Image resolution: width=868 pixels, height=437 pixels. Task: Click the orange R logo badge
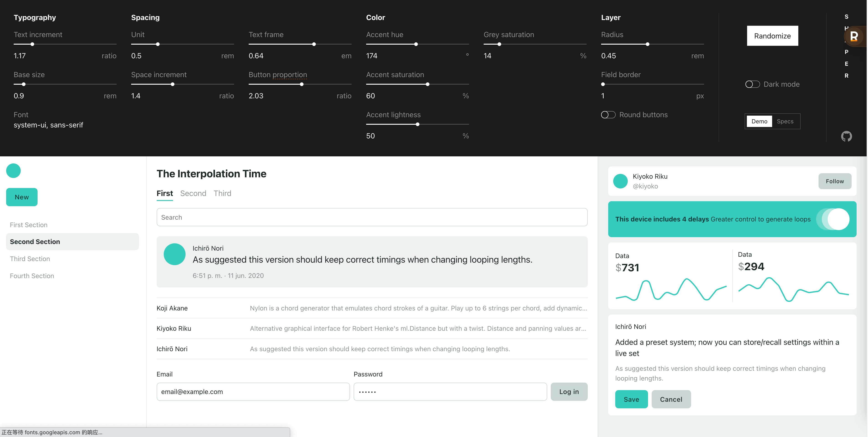tap(854, 36)
